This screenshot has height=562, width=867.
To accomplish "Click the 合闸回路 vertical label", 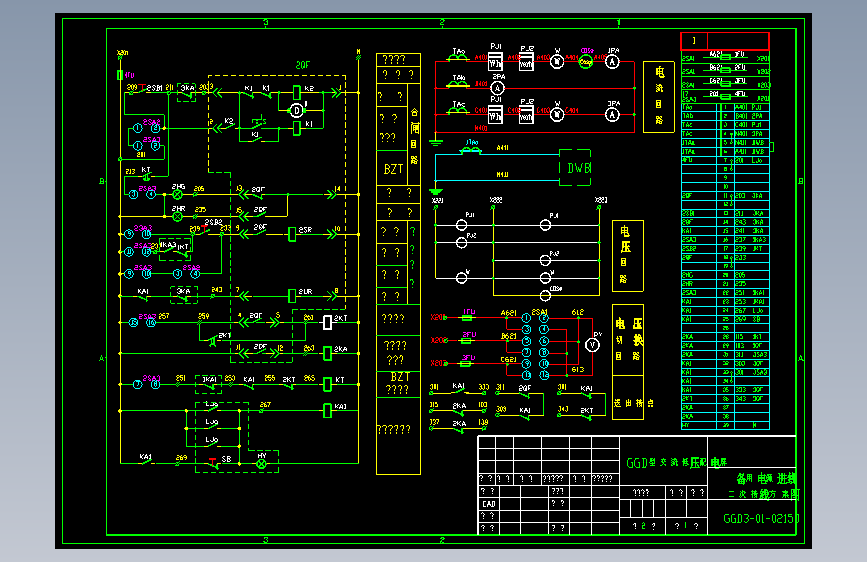I will point(414,136).
